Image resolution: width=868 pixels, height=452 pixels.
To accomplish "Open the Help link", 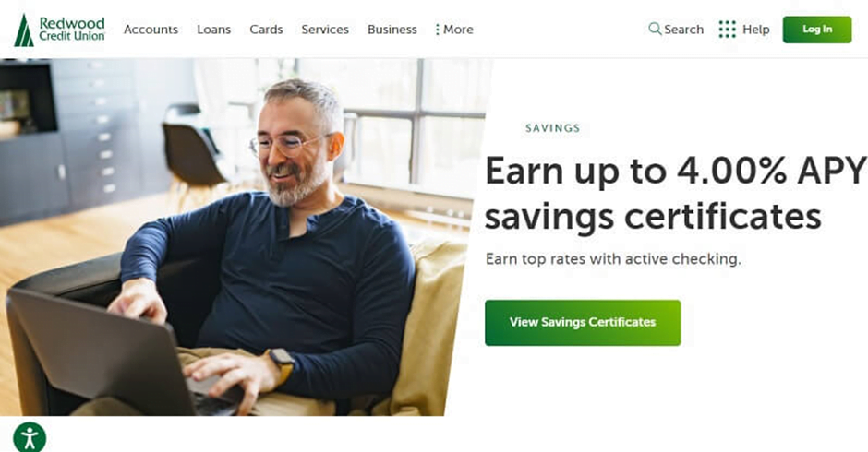I will point(755,30).
